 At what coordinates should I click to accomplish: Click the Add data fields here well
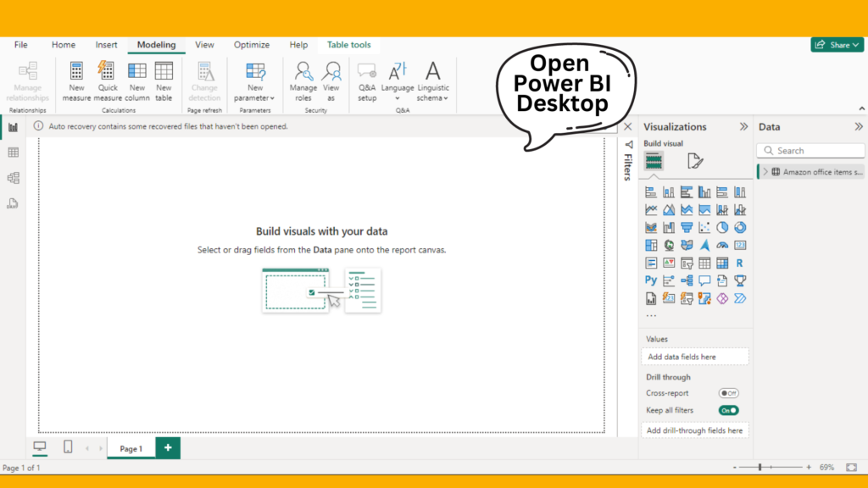[695, 357]
